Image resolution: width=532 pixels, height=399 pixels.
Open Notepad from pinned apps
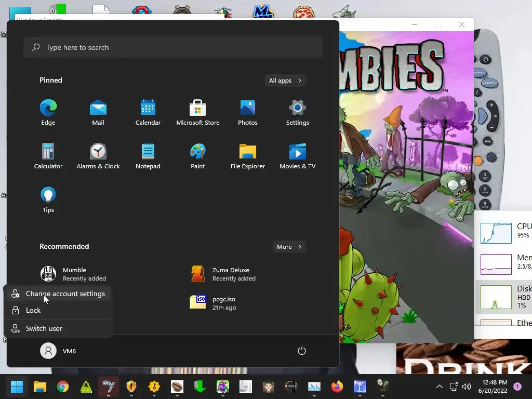click(148, 156)
